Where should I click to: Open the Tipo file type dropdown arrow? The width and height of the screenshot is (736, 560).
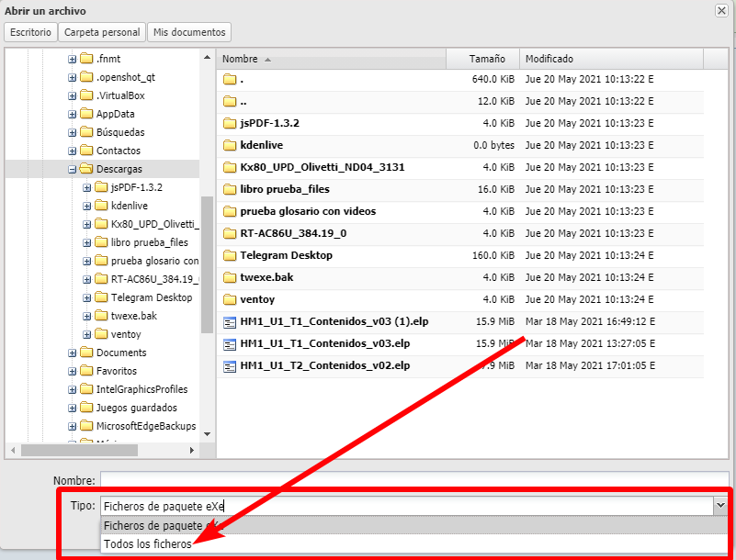719,505
